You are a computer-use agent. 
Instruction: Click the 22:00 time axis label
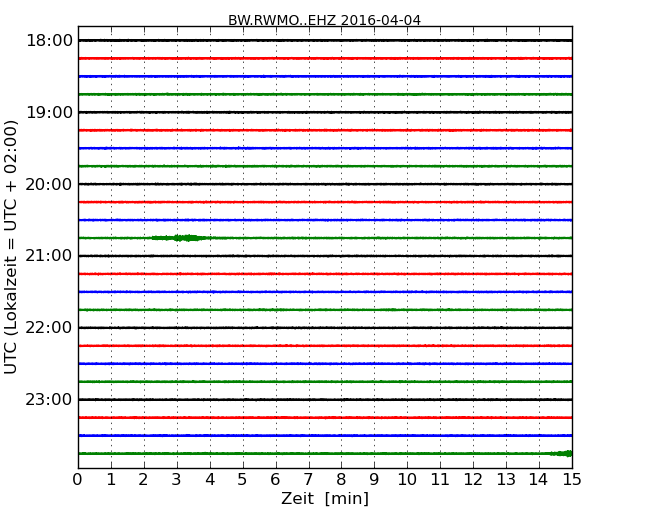click(x=49, y=328)
